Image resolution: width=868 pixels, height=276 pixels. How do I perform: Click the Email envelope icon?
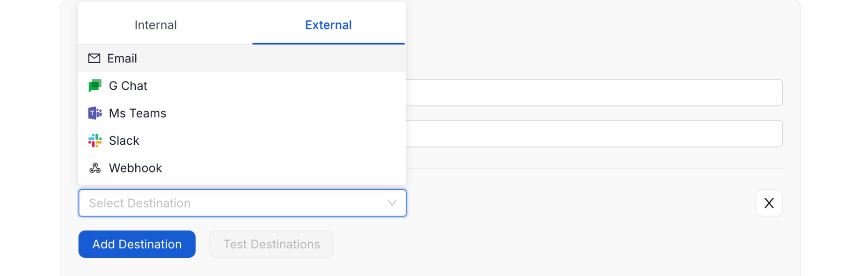coord(94,58)
